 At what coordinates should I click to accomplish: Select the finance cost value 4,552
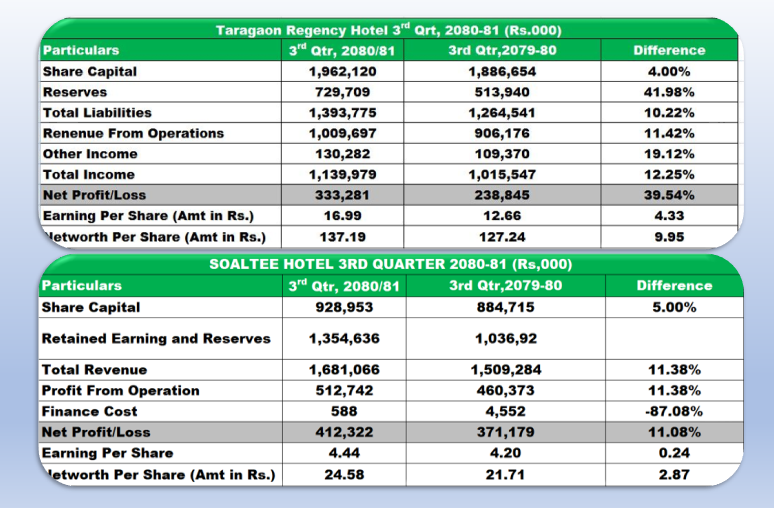click(505, 412)
